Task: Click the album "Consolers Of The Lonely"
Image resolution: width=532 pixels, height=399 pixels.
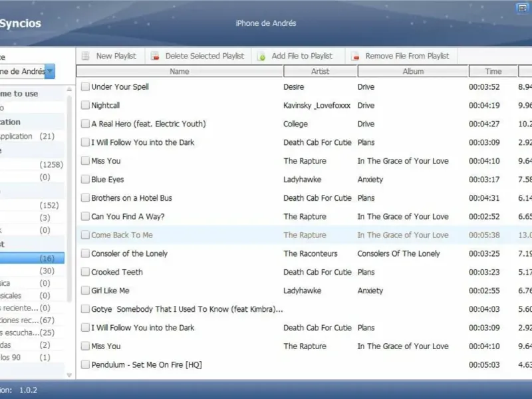Action: [x=398, y=253]
